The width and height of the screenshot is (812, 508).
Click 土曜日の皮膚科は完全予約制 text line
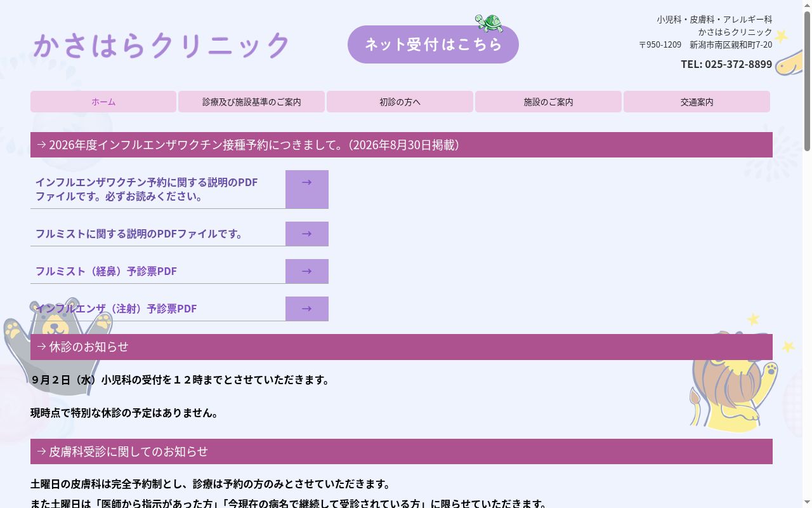click(x=211, y=485)
